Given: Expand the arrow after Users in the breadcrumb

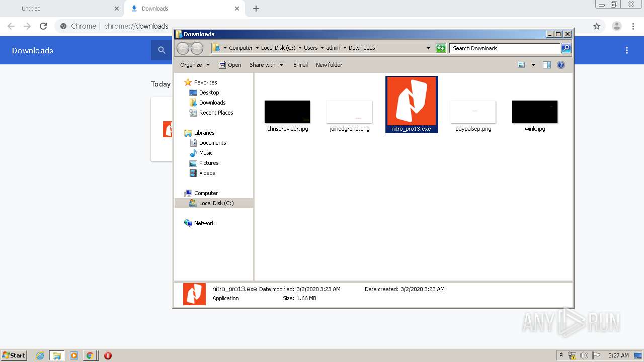Looking at the screenshot, I should [321, 48].
